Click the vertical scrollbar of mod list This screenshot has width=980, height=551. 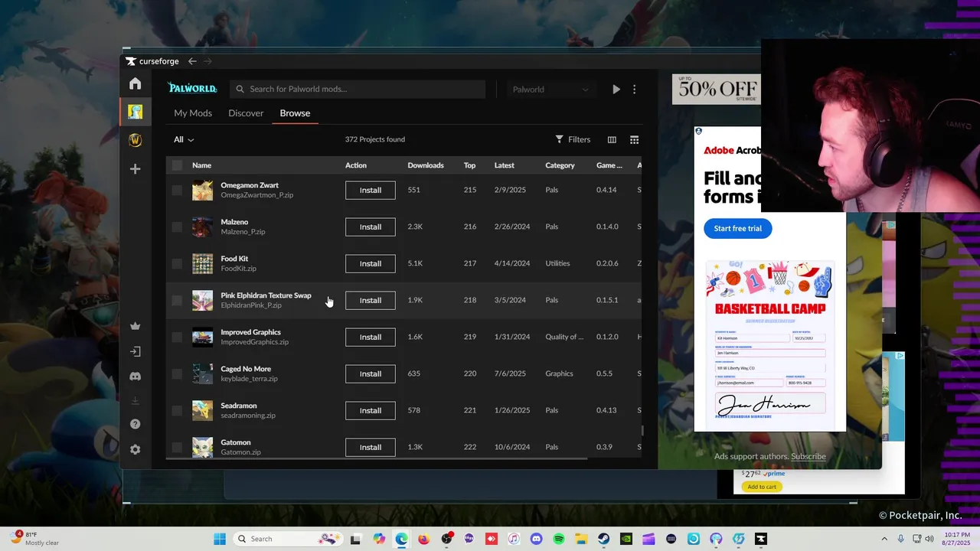pos(642,431)
